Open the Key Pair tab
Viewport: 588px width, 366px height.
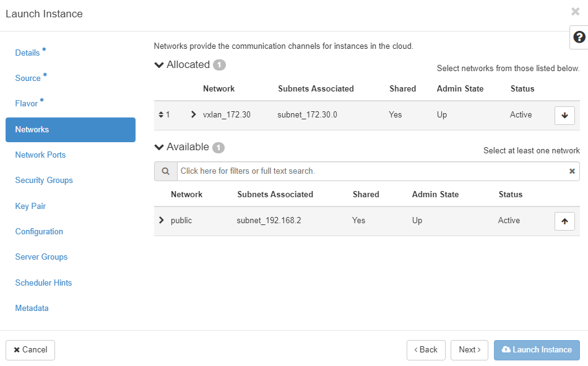click(x=30, y=206)
